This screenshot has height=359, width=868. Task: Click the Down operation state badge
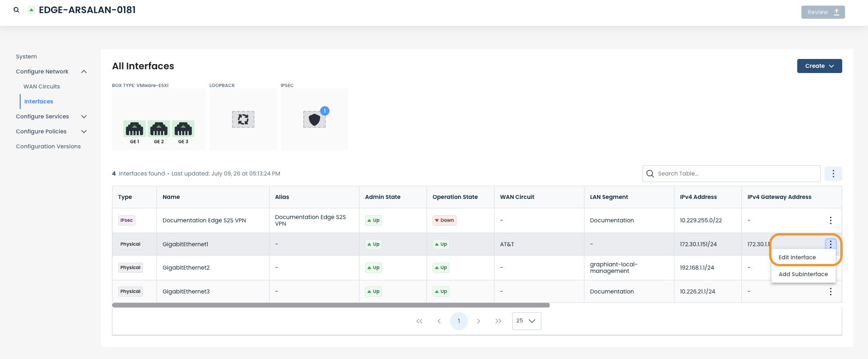(444, 220)
